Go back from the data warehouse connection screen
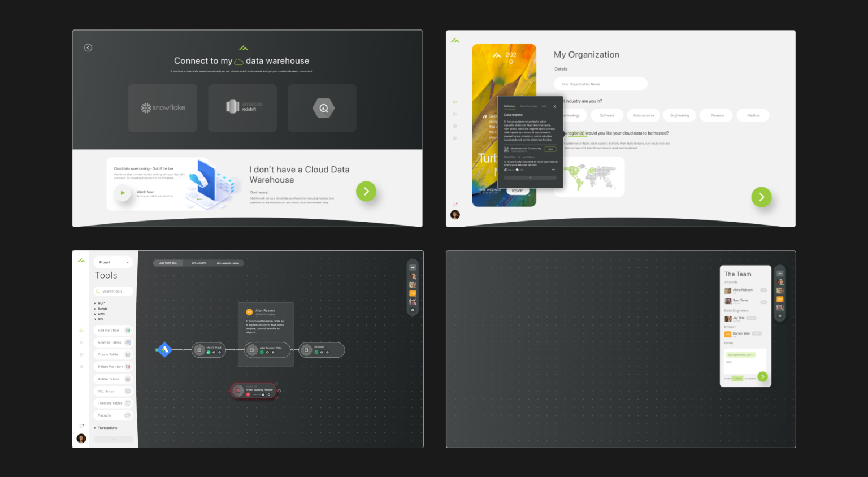868x477 pixels. pos(88,47)
